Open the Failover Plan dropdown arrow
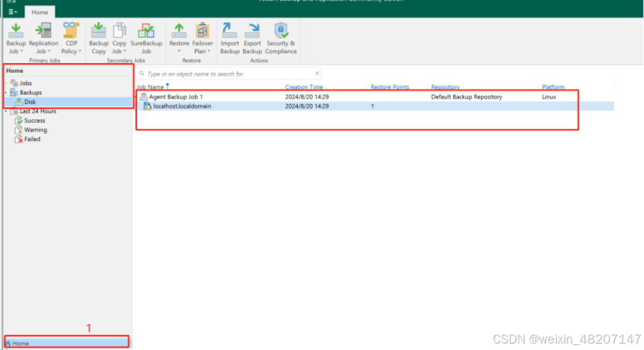The width and height of the screenshot is (644, 350). 209,51
